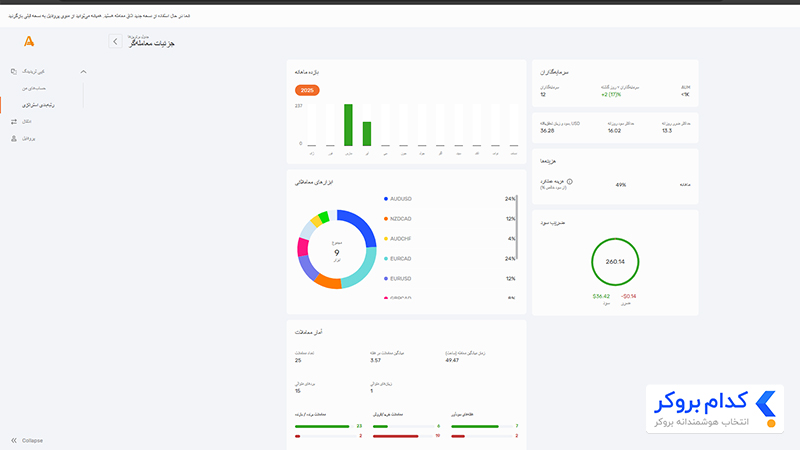Open the transfer arrows sidebar item
Viewport: 800px width, 450px height.
[x=14, y=121]
